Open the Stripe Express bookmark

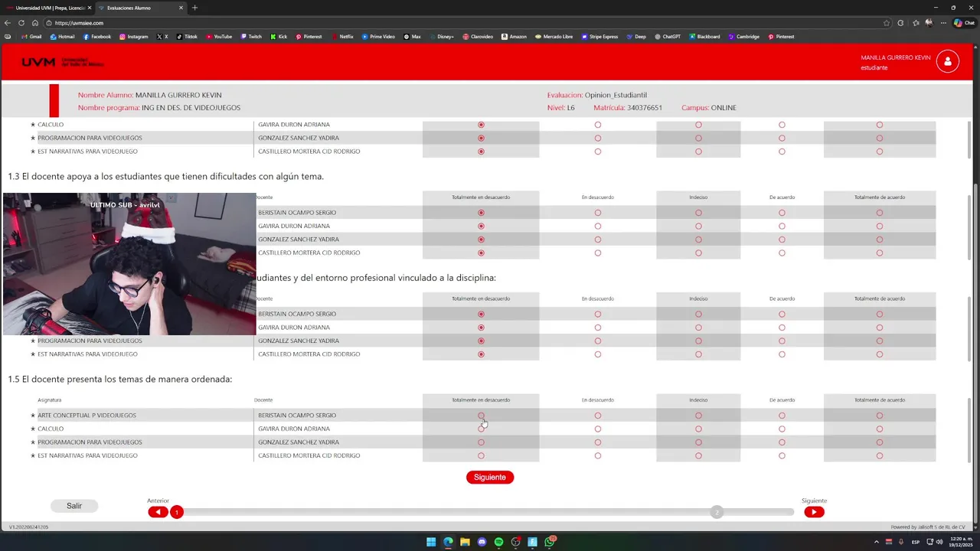pyautogui.click(x=599, y=37)
